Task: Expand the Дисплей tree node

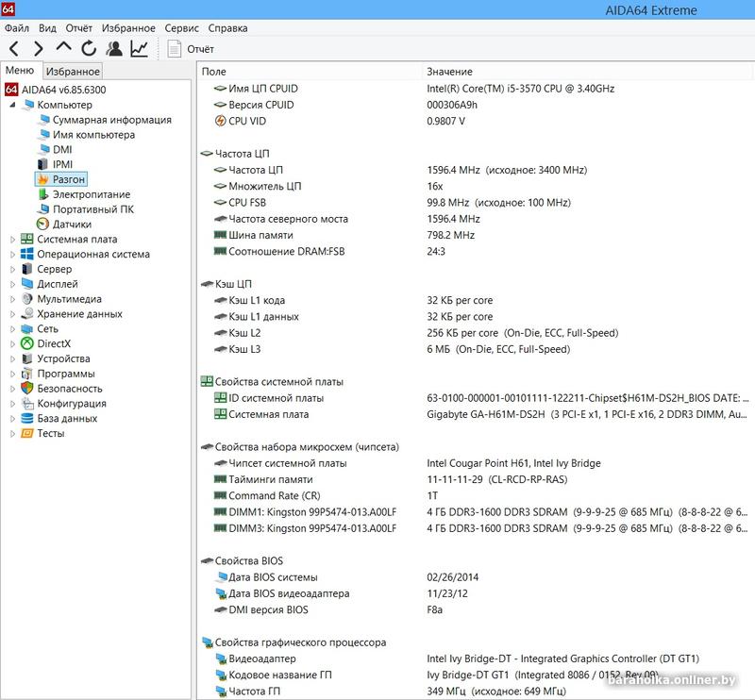Action: (x=12, y=284)
